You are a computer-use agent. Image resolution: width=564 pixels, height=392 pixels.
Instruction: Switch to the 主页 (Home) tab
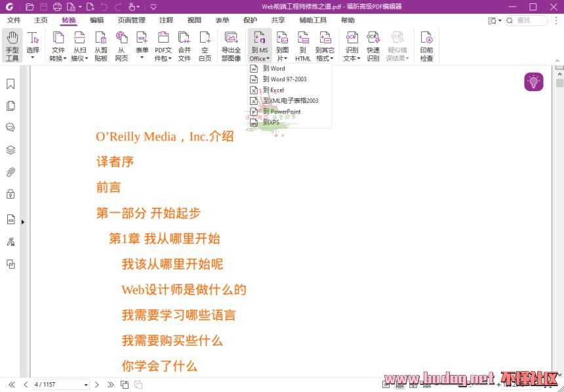tap(41, 20)
